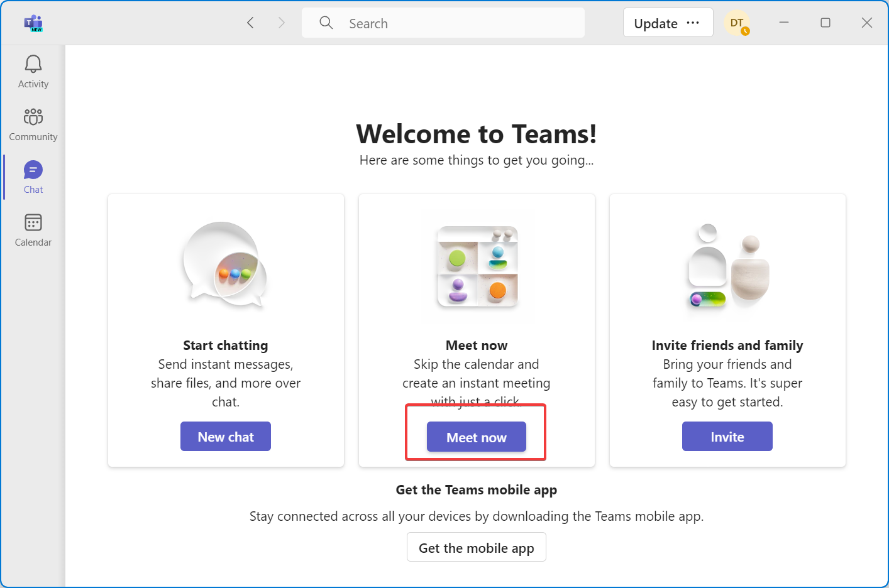Open your DT profile avatar menu
The width and height of the screenshot is (889, 588).
coord(736,23)
